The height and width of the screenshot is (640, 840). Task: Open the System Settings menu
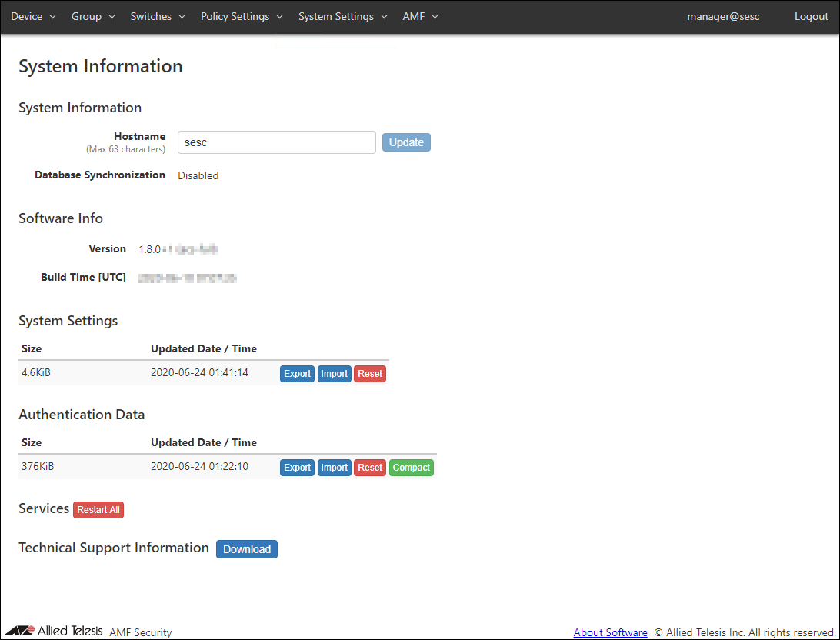click(342, 16)
